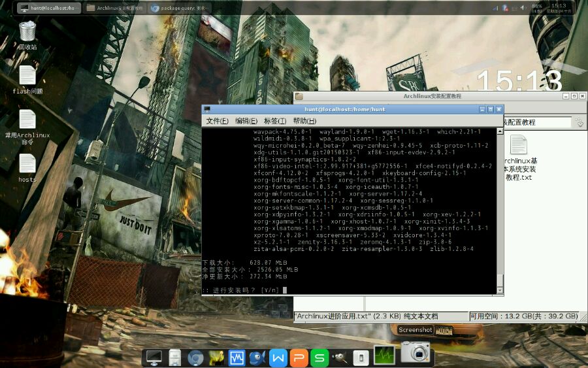Open the flash问题 desktop file
Viewport: 588px width, 368px height.
click(x=27, y=80)
